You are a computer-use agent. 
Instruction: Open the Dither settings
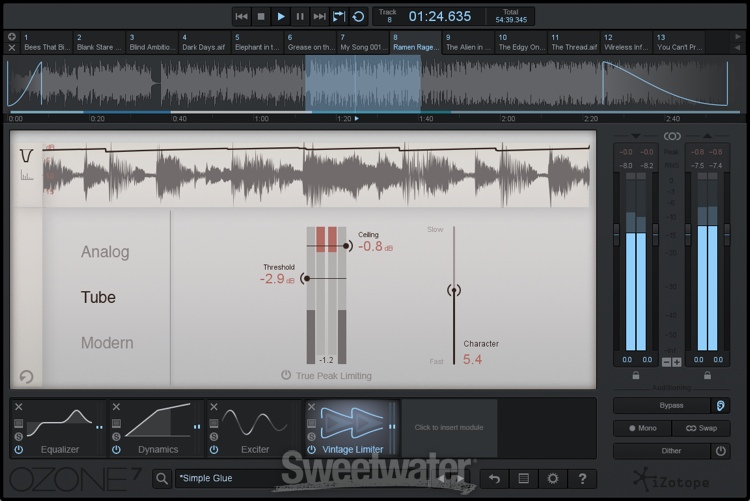pos(662,451)
